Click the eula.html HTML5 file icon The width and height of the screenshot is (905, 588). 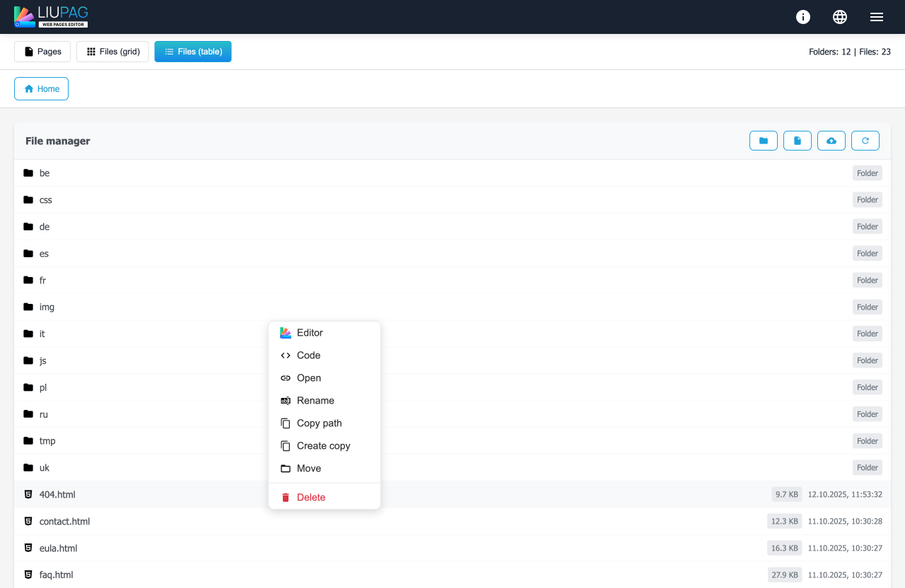28,548
